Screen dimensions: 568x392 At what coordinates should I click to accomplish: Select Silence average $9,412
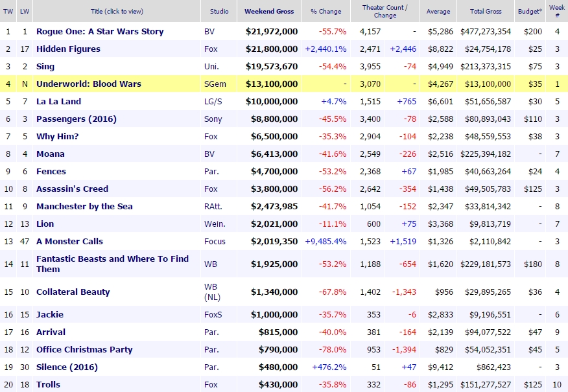coord(440,367)
